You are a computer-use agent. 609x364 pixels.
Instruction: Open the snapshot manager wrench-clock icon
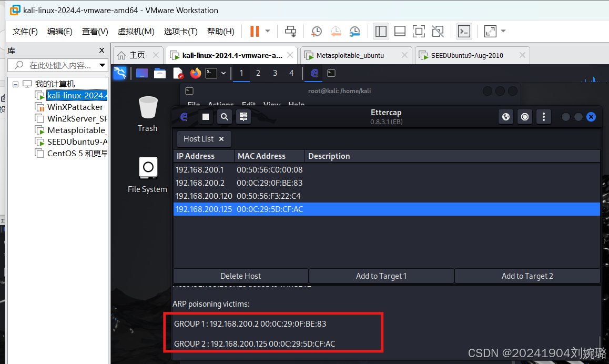[x=354, y=31]
